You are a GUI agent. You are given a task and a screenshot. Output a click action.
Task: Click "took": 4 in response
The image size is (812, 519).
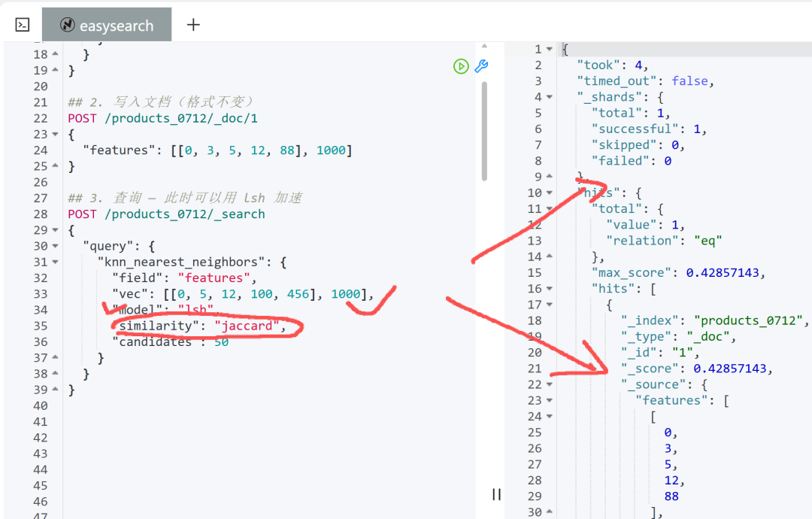coord(613,65)
